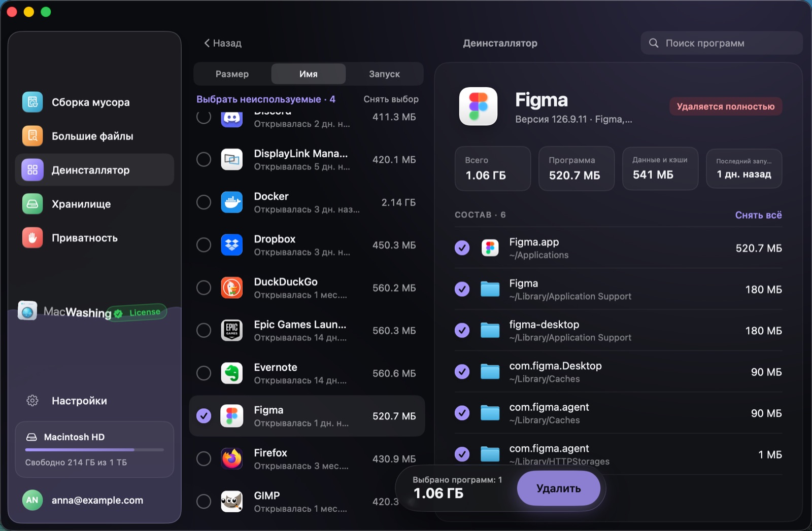Click the Dropbox app icon
The image size is (812, 531).
point(232,245)
